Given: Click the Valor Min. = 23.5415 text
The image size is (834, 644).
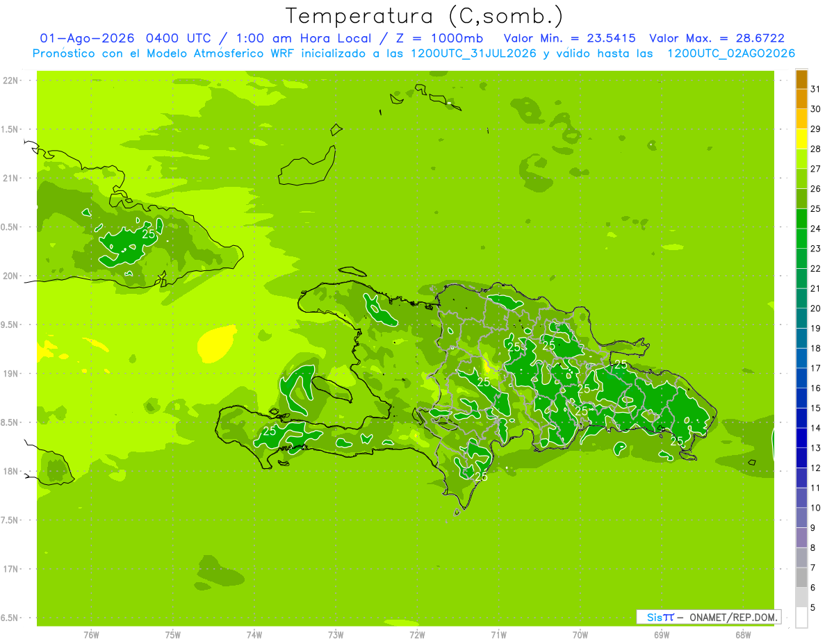Looking at the screenshot, I should click(x=569, y=38).
